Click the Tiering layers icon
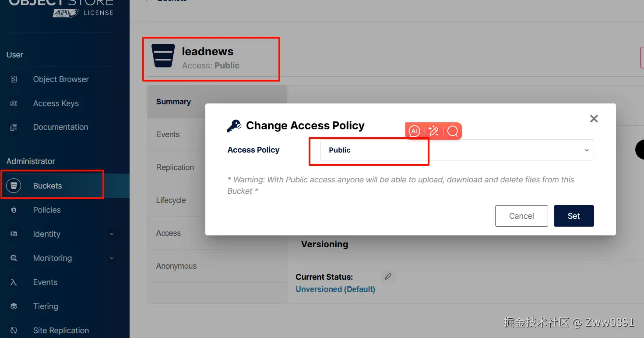The image size is (644, 338). (x=14, y=306)
